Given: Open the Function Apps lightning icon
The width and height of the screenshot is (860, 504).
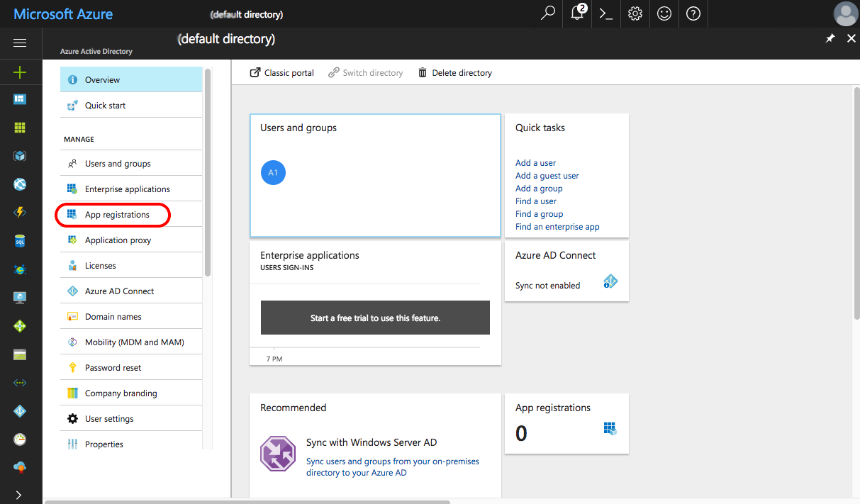Looking at the screenshot, I should (20, 213).
